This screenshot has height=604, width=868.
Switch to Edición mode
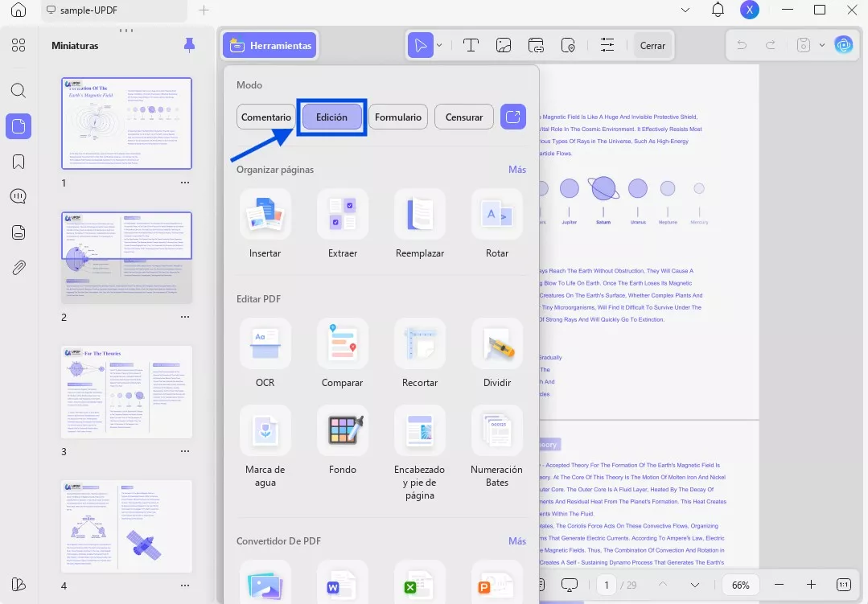click(331, 117)
